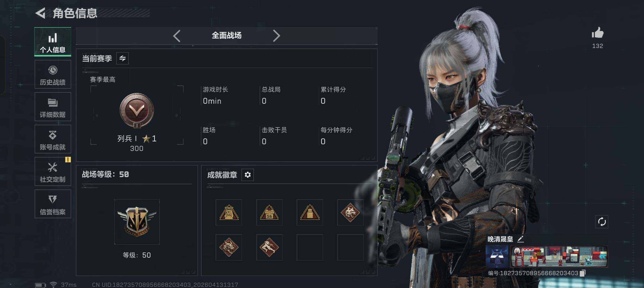Open the 账号成就 tab

[x=53, y=139]
